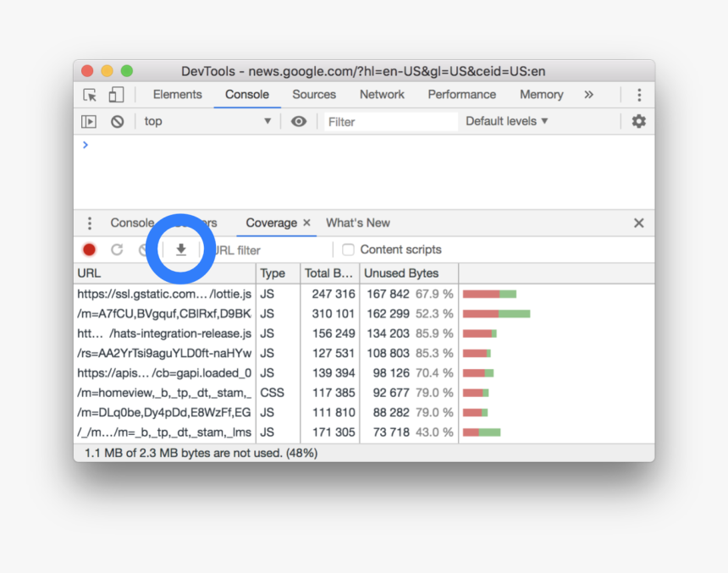Screen dimensions: 728x573
Task: Click the URL filter field
Action: [268, 251]
